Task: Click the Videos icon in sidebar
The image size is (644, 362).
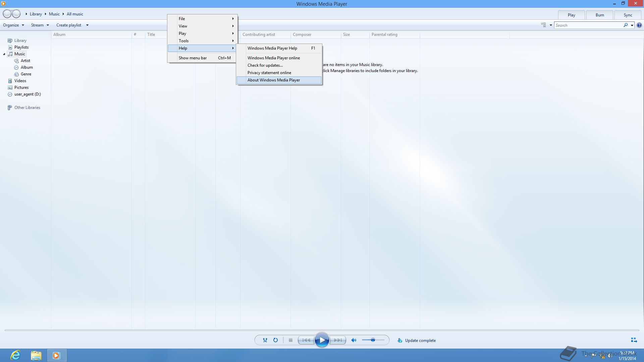Action: pos(10,81)
